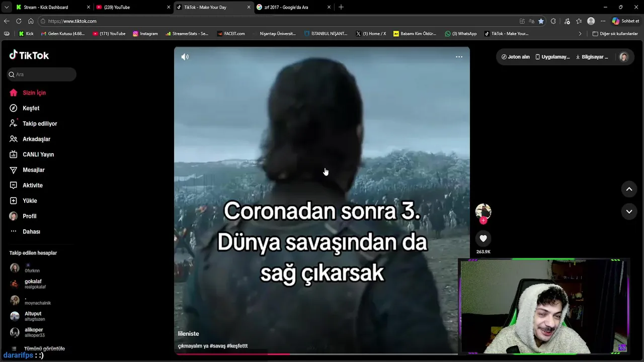Open the WhatsApp bookmark
Viewport: 644px width, 362px height.
tap(460, 34)
